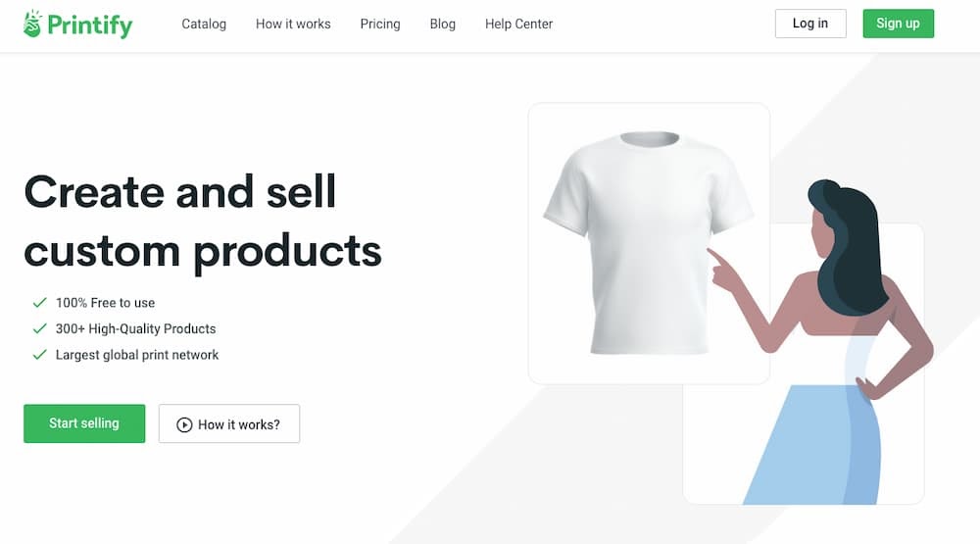Click the Largest global print network text
980x544 pixels.
137,355
